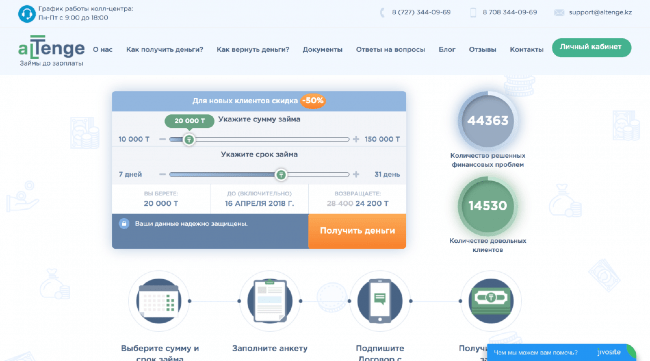This screenshot has width=650, height=361.
Task: Click the loan amount slider handle
Action: (x=189, y=139)
